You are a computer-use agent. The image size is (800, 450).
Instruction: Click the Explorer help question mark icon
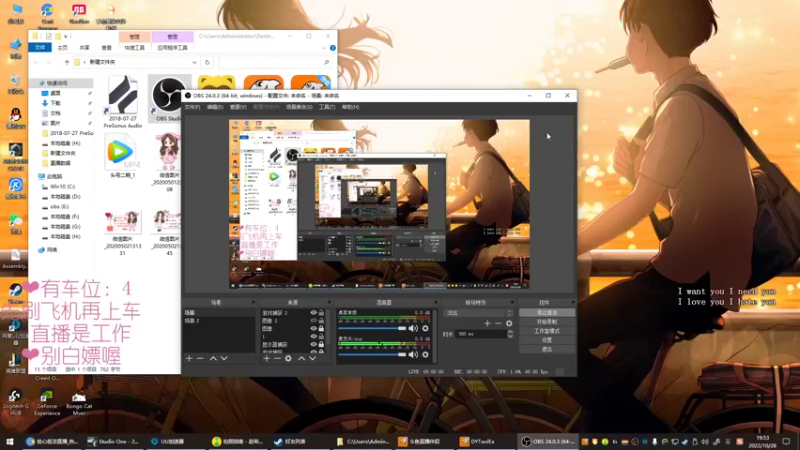pos(333,48)
